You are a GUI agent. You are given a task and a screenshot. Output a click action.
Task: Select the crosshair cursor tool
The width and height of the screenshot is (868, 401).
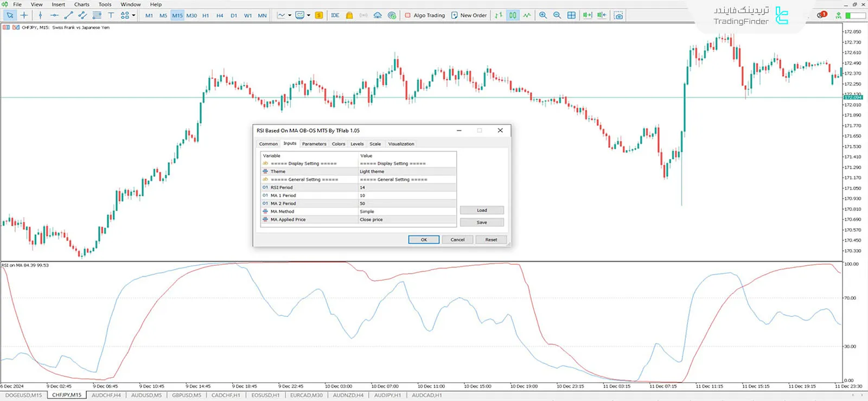point(24,15)
